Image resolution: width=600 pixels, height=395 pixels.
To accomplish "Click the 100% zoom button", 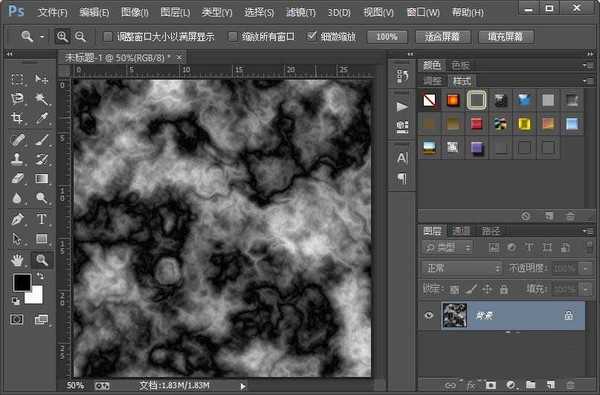I will [387, 37].
